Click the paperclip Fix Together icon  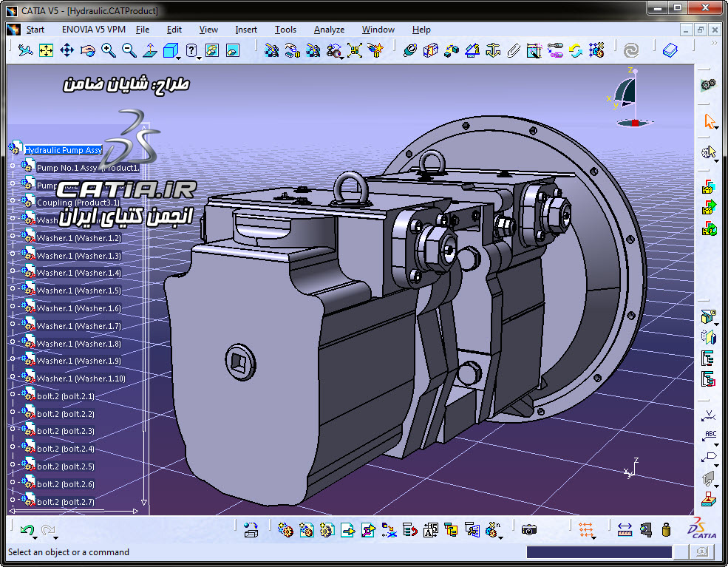[x=514, y=50]
